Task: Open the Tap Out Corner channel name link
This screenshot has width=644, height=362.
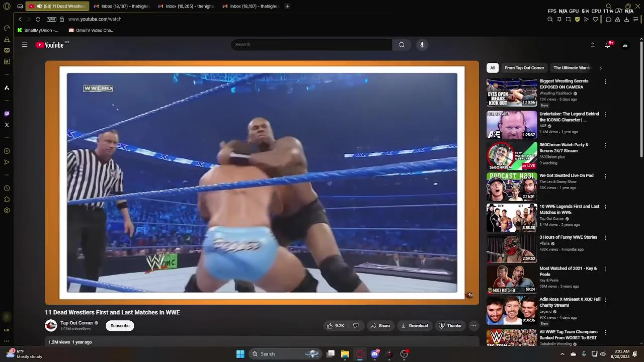Action: tap(77, 323)
